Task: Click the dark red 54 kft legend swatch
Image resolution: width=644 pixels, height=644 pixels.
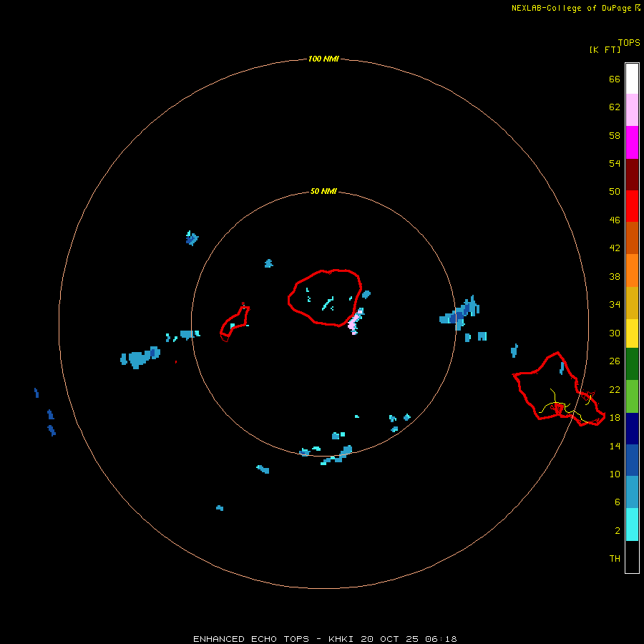Action: [632, 174]
